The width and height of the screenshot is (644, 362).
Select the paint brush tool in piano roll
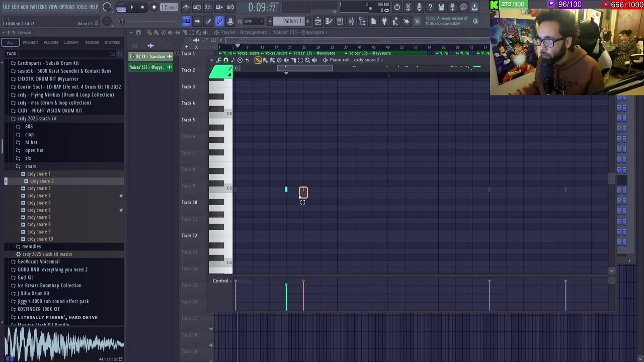(x=265, y=60)
